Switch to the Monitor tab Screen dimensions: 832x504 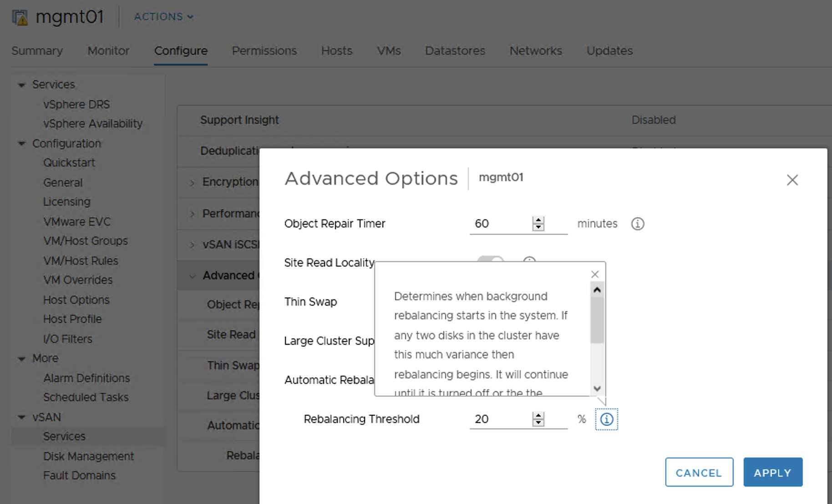108,50
